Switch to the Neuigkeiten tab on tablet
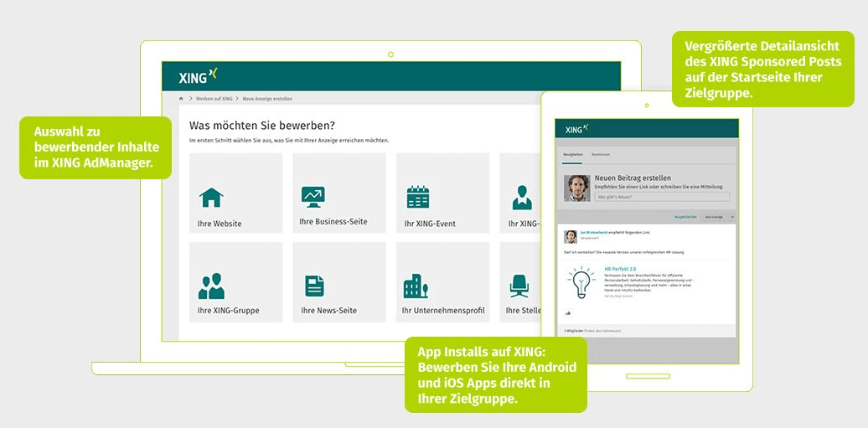This screenshot has height=428, width=868. [x=573, y=154]
